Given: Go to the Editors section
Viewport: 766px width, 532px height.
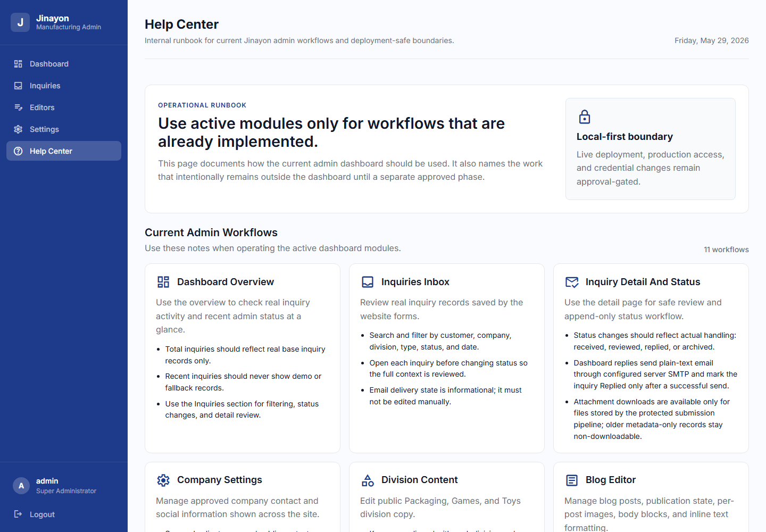Looking at the screenshot, I should tap(64, 107).
